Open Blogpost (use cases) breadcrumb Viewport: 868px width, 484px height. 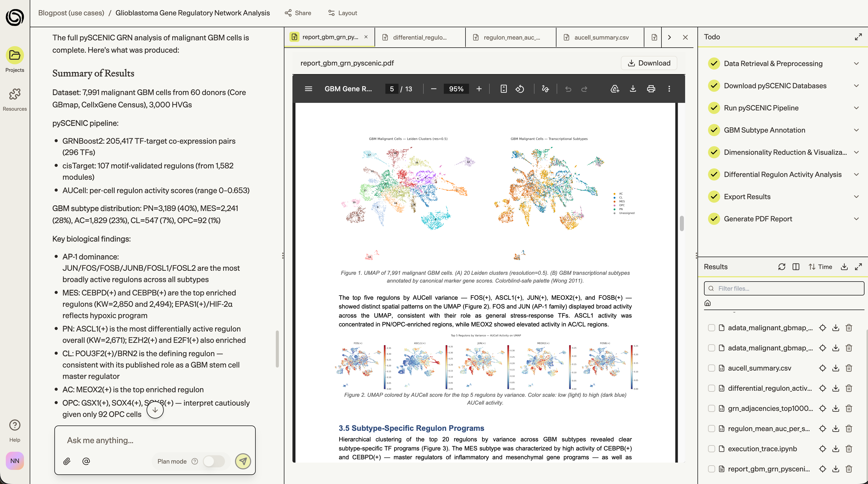pos(71,13)
